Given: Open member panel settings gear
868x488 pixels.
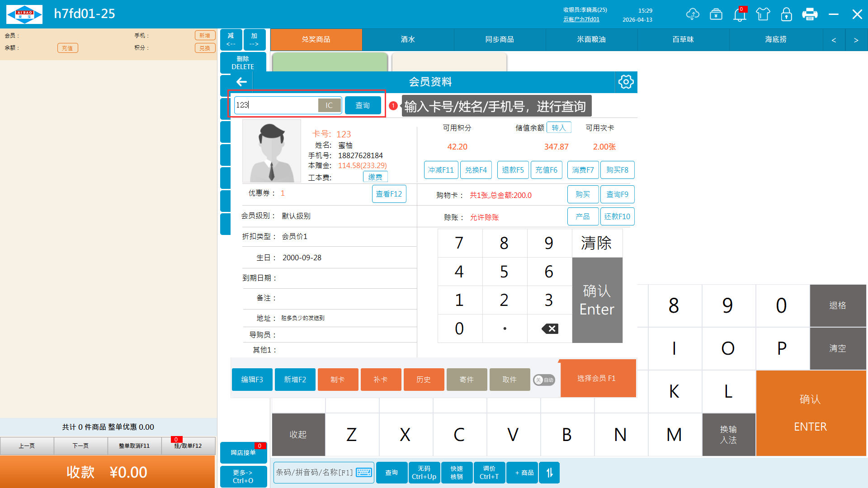Looking at the screenshot, I should tap(626, 82).
